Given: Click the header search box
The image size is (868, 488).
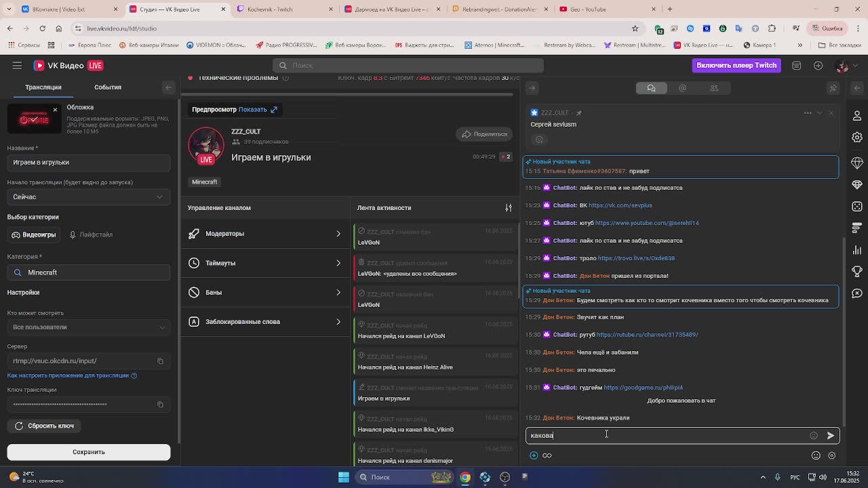Looking at the screenshot, I should click(x=408, y=65).
